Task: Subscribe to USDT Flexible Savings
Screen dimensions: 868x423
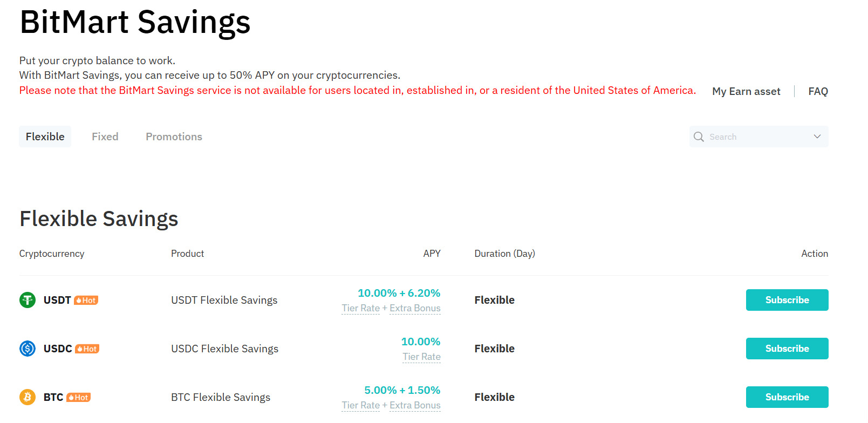Action: click(x=787, y=300)
